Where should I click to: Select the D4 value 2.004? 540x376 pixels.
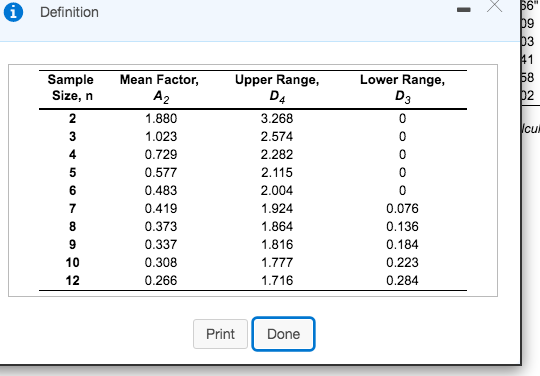(277, 190)
